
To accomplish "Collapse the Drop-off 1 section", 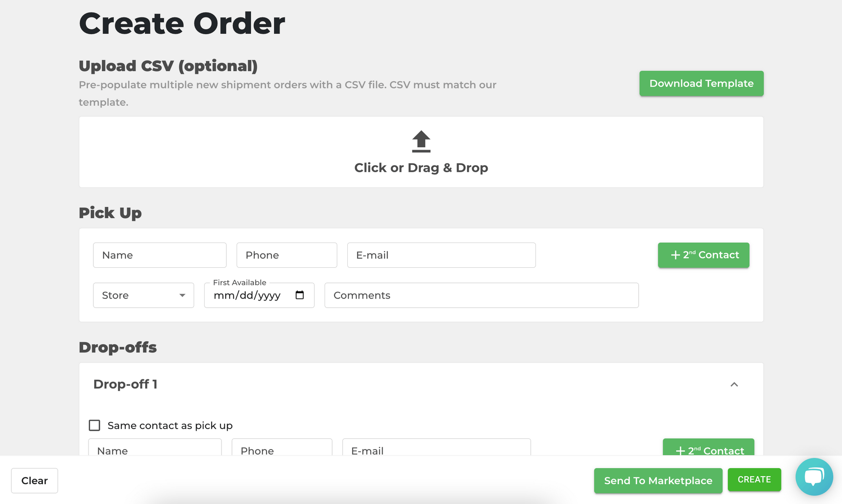I will pos(734,384).
